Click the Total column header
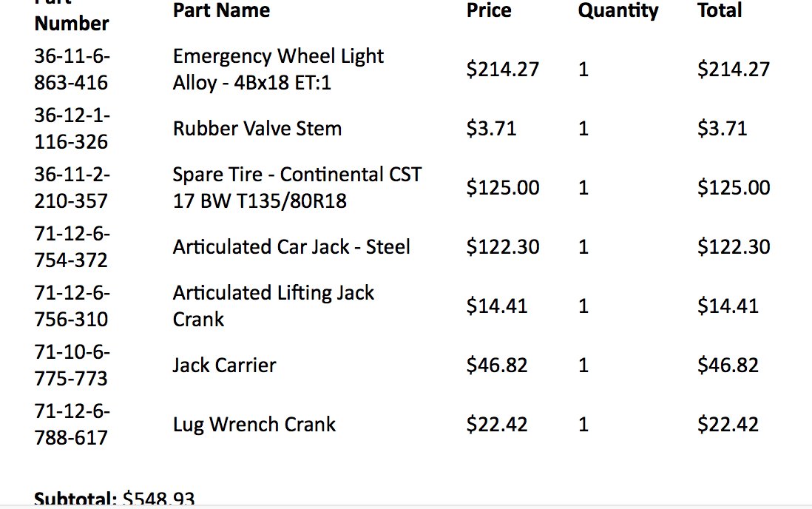The height and width of the screenshot is (509, 812). point(719,10)
